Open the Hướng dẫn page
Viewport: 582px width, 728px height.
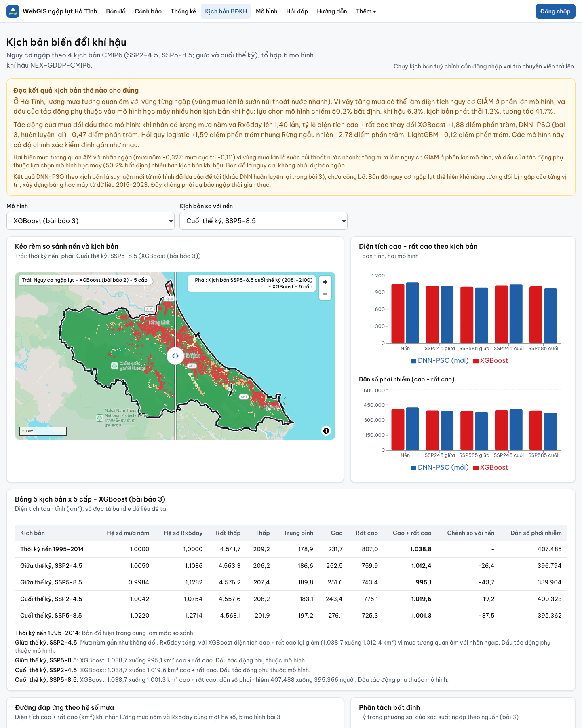(332, 11)
